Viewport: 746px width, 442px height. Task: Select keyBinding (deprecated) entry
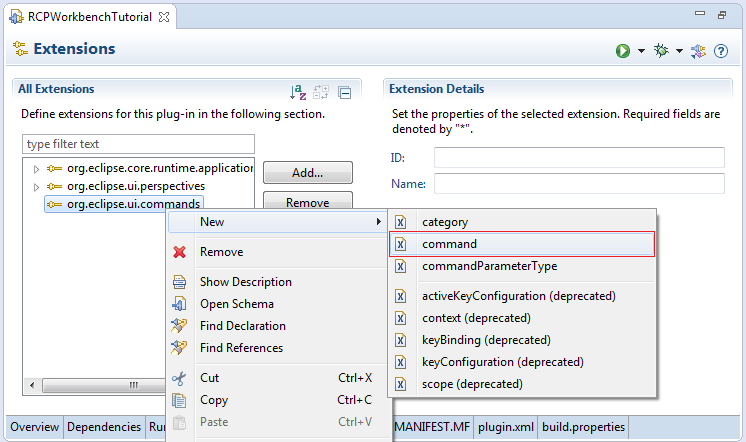(522, 340)
